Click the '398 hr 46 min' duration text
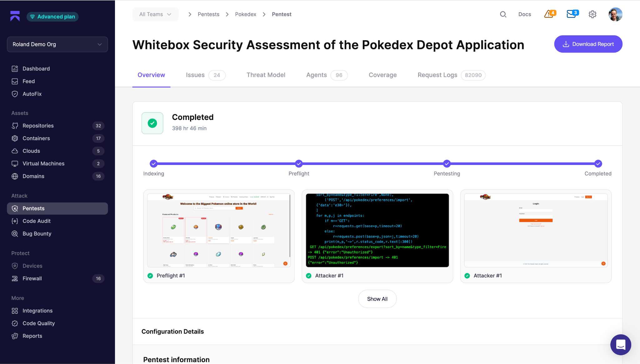The width and height of the screenshot is (640, 364). point(189,128)
